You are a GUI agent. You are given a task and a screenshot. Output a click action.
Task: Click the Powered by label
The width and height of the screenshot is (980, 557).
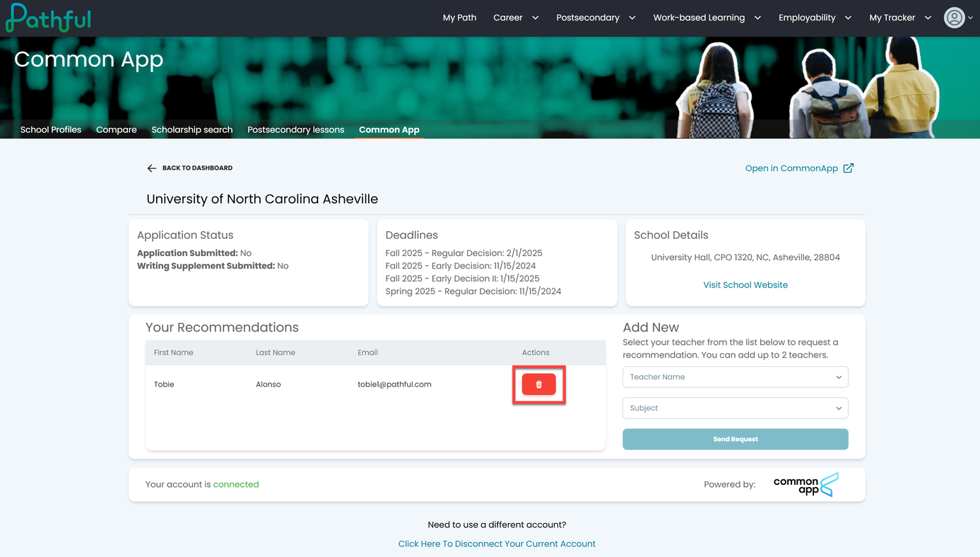click(x=730, y=485)
